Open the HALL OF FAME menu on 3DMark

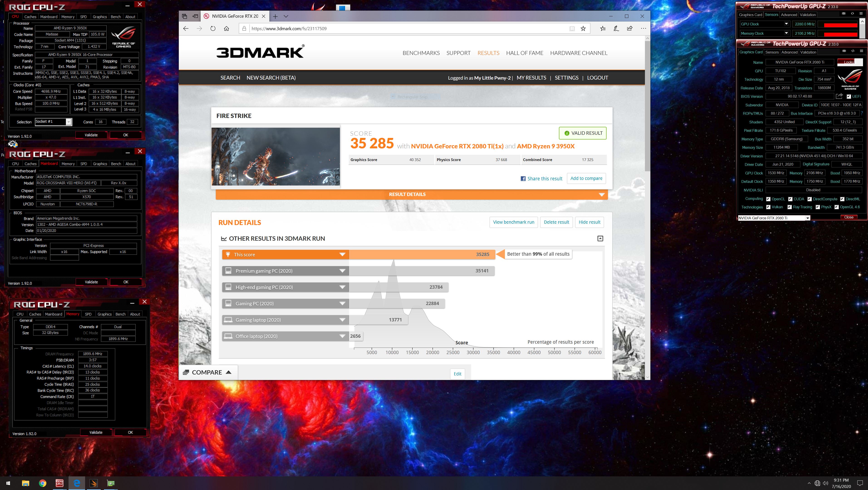(524, 53)
